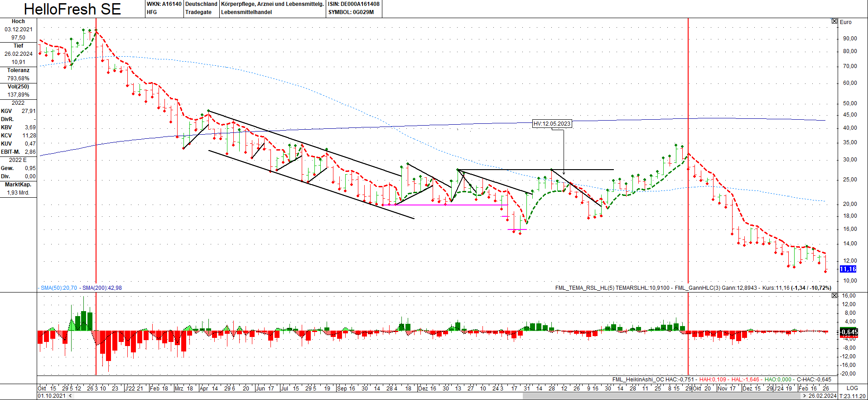The height and width of the screenshot is (400, 868).
Task: Click the start date field 01.10.2021
Action: [52, 396]
